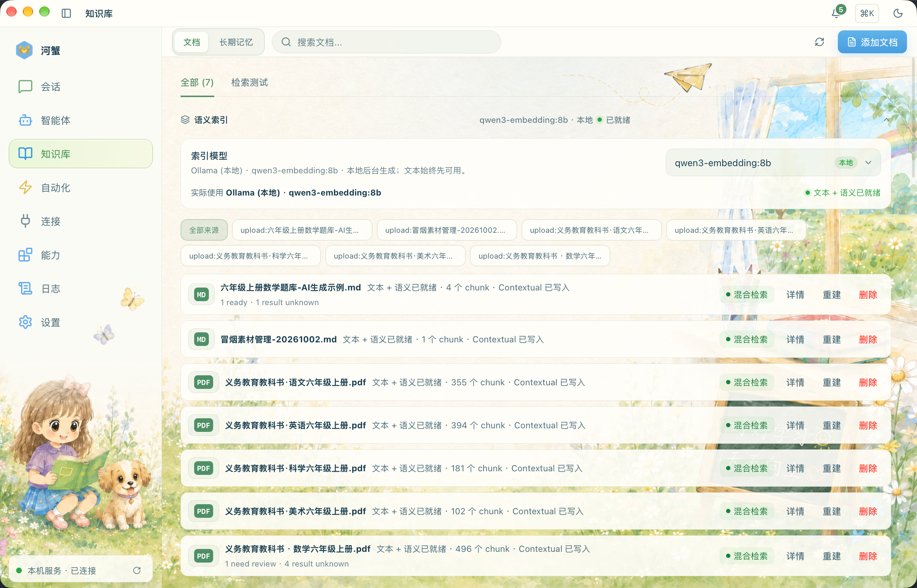Open 设置 in the sidebar

tap(81, 322)
